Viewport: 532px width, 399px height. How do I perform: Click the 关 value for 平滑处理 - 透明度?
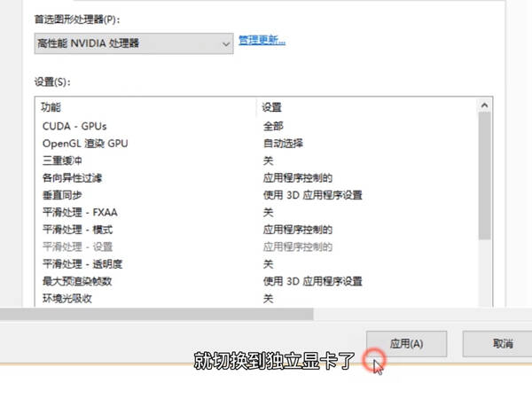pyautogui.click(x=268, y=264)
